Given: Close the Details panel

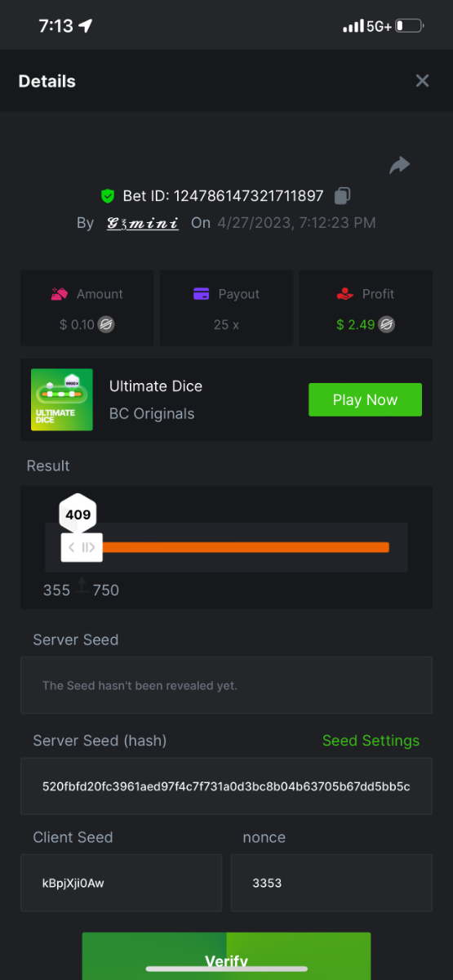Looking at the screenshot, I should pyautogui.click(x=422, y=81).
